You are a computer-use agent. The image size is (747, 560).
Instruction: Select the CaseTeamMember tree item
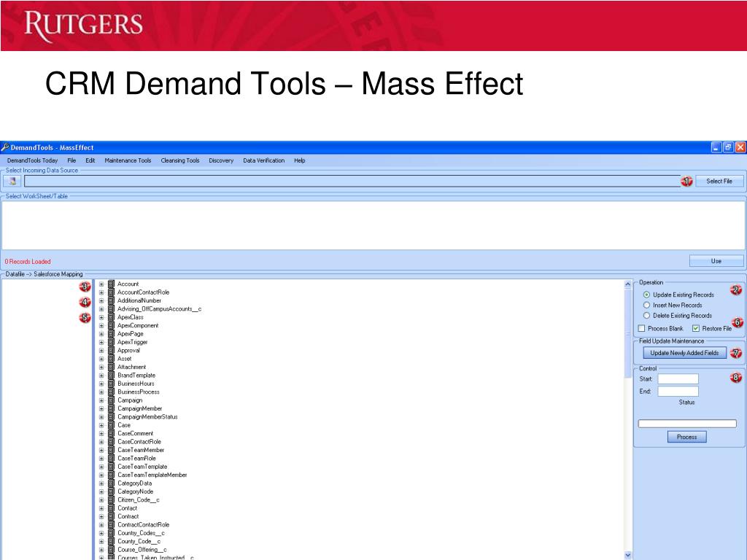141,450
